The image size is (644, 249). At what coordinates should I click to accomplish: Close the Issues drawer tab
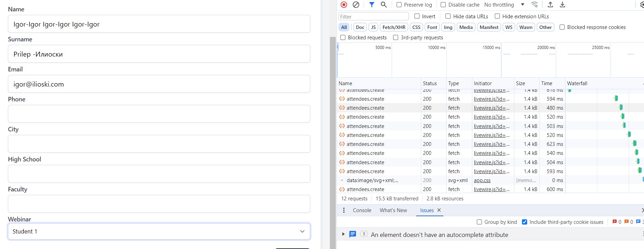[x=439, y=210]
